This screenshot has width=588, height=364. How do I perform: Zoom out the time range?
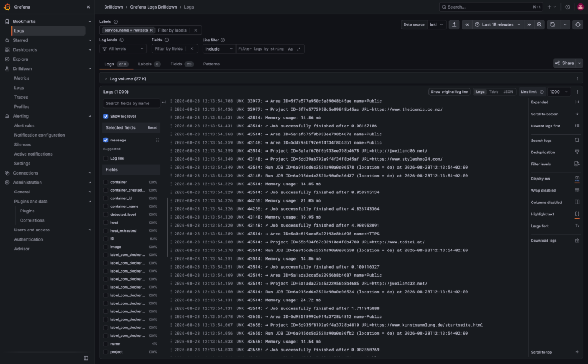click(x=539, y=25)
